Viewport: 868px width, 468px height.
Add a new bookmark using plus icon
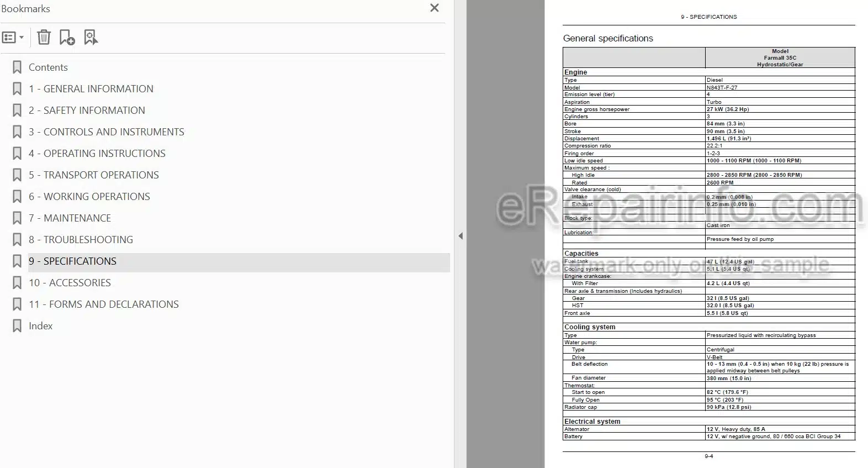click(67, 38)
